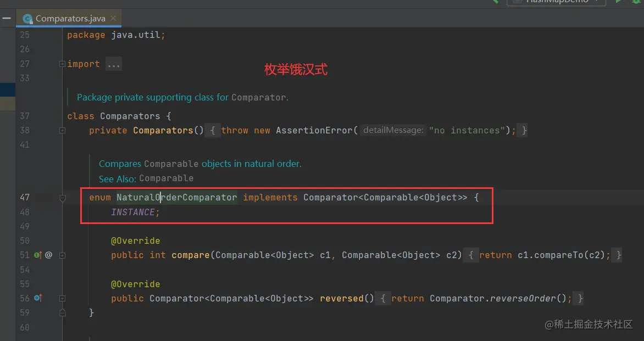Click the class name 'Comparators' on line 37

[130, 116]
